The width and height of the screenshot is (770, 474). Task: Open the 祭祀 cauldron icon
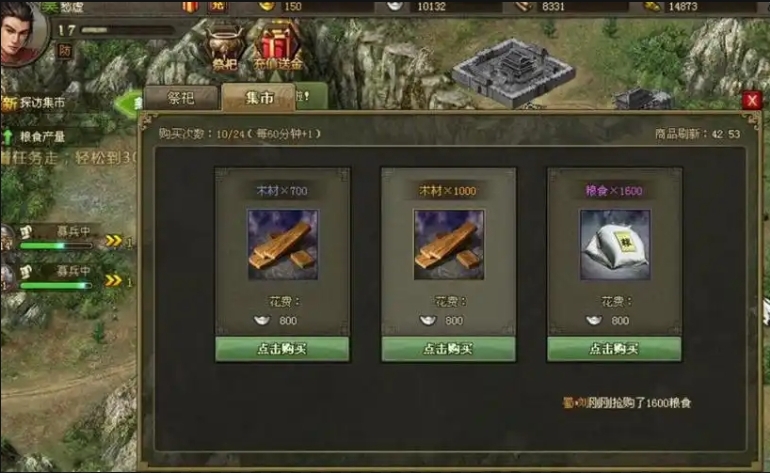pyautogui.click(x=225, y=48)
